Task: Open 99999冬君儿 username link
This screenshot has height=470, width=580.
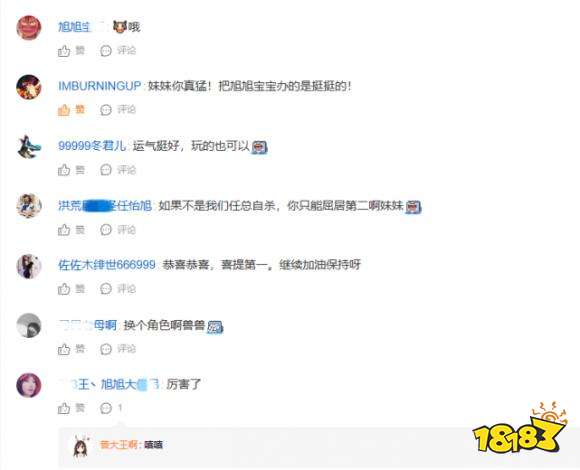Action: (92, 146)
